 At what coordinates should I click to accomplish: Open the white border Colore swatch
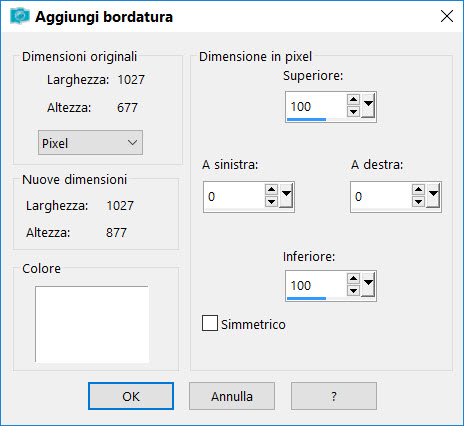click(92, 324)
